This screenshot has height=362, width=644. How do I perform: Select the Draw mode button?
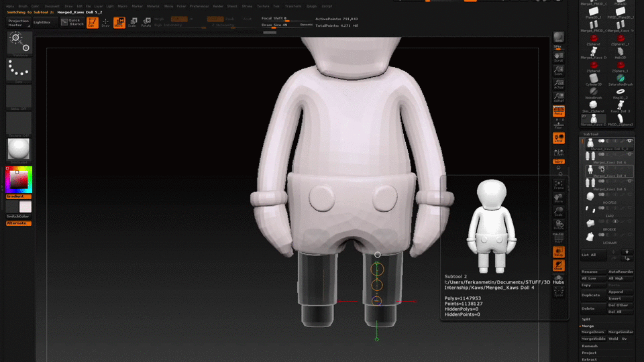pyautogui.click(x=105, y=22)
